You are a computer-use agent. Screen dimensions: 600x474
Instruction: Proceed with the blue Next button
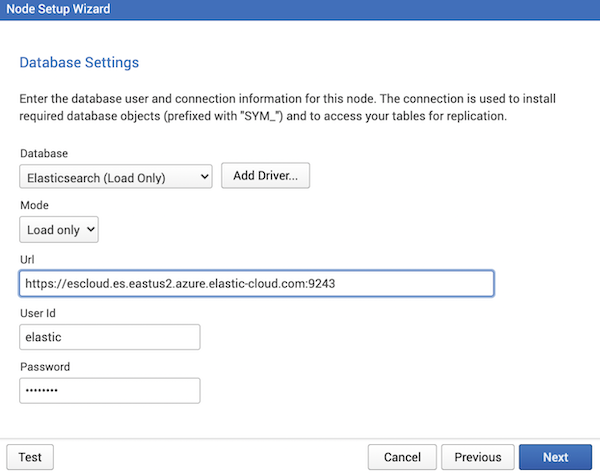[x=555, y=457]
